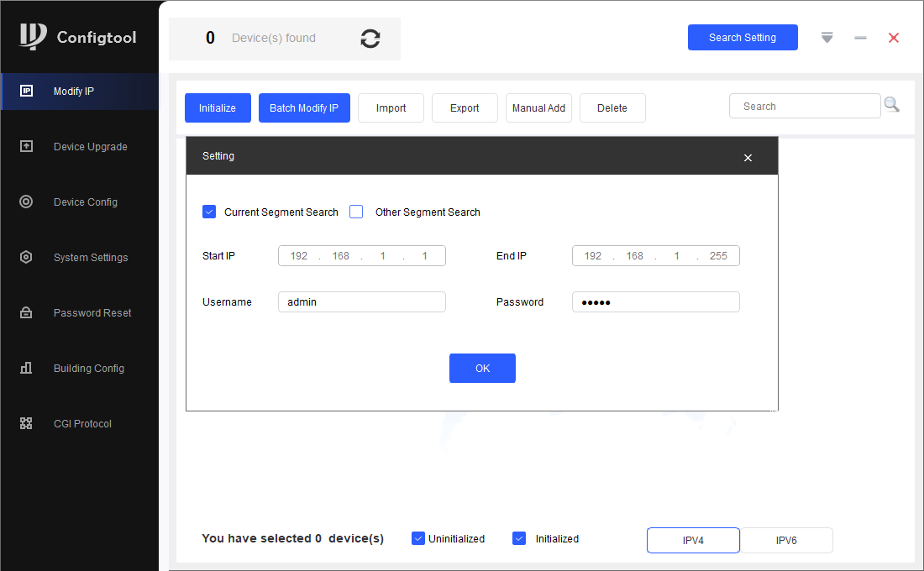This screenshot has width=924, height=571.
Task: Select the IPV4 tab
Action: point(693,541)
